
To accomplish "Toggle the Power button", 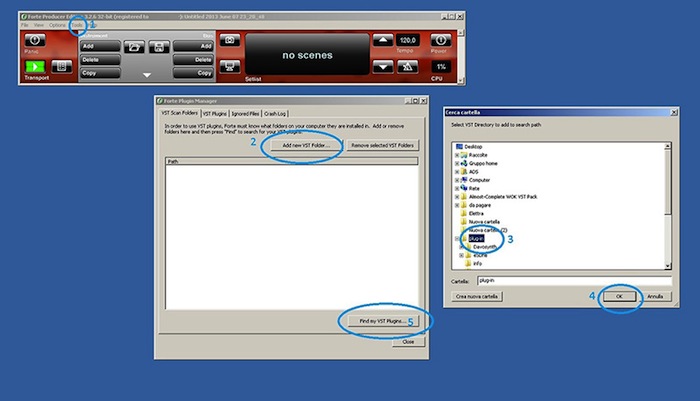I will [439, 41].
